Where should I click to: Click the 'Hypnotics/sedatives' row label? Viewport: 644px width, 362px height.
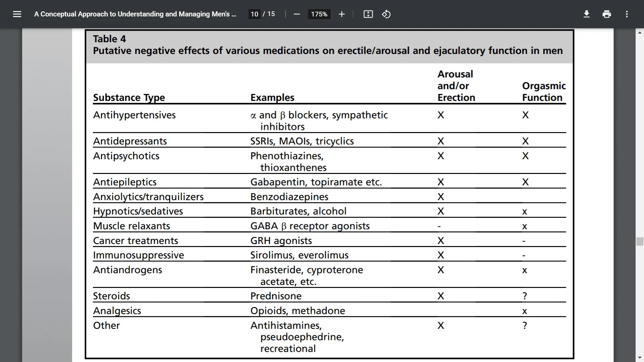[138, 211]
